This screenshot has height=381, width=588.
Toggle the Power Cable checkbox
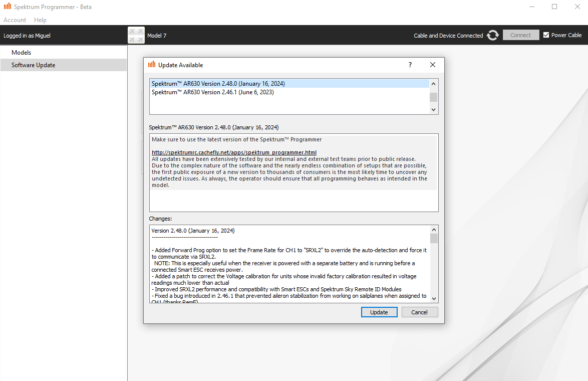pyautogui.click(x=546, y=35)
